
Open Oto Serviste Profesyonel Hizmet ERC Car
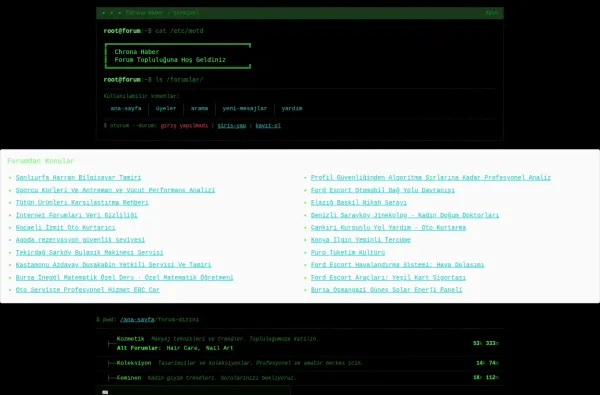click(88, 290)
